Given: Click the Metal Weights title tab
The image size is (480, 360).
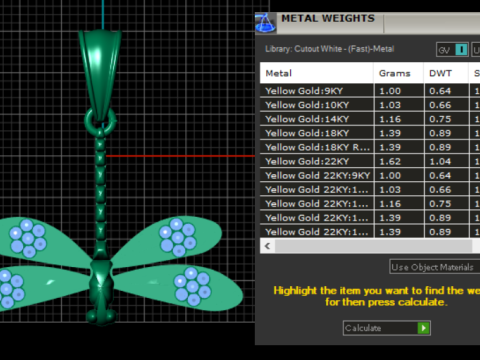Looking at the screenshot, I should coord(328,19).
